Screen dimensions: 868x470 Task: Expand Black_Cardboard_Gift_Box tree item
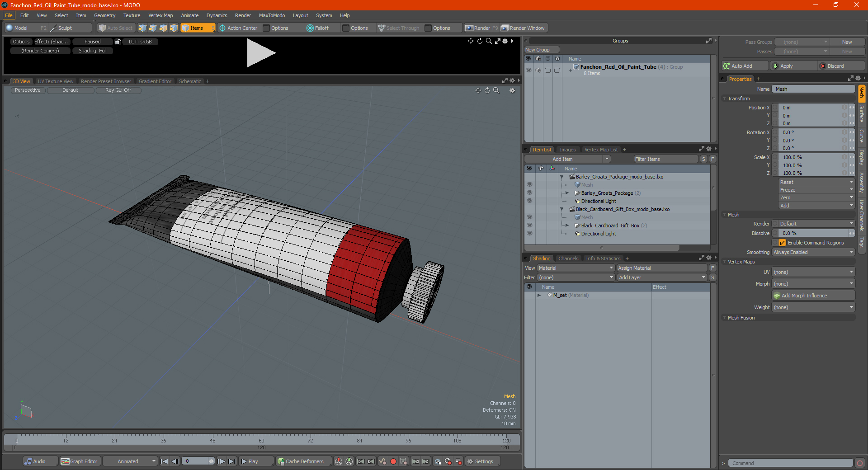(567, 226)
